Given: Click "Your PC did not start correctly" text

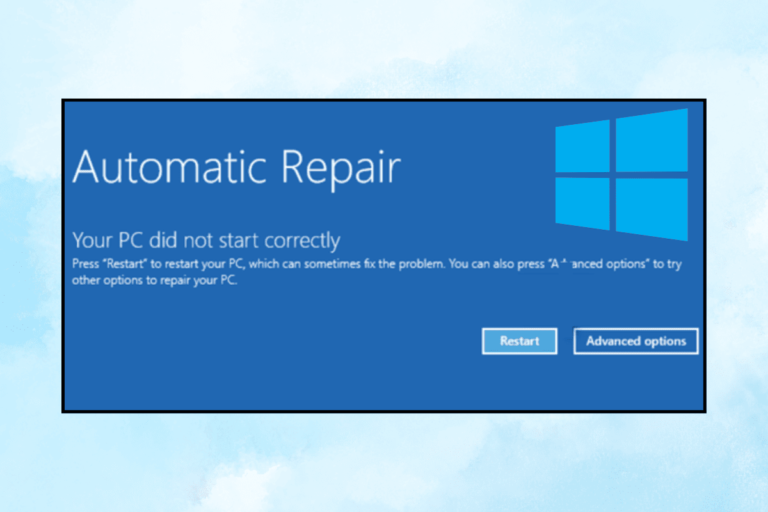Looking at the screenshot, I should click(x=206, y=241).
